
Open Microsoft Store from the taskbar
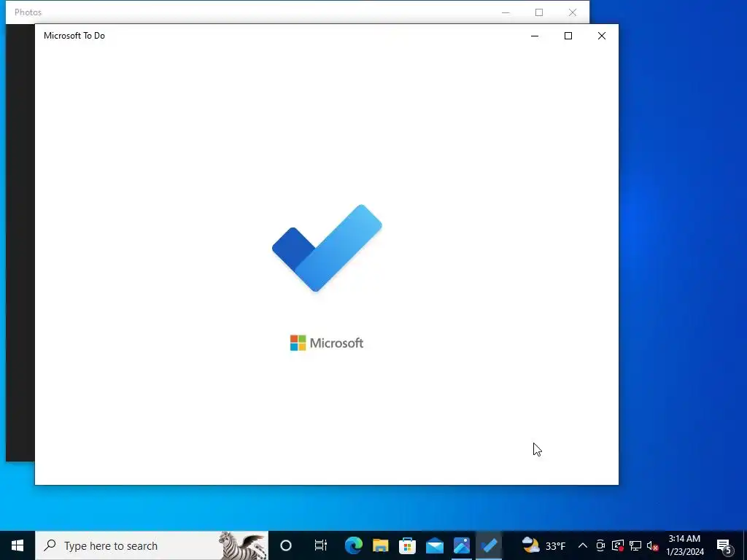click(407, 545)
